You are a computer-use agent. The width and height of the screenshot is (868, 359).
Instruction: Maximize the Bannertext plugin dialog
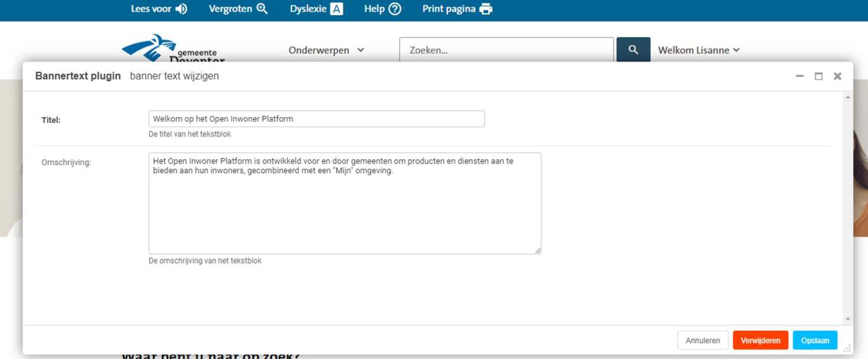819,76
